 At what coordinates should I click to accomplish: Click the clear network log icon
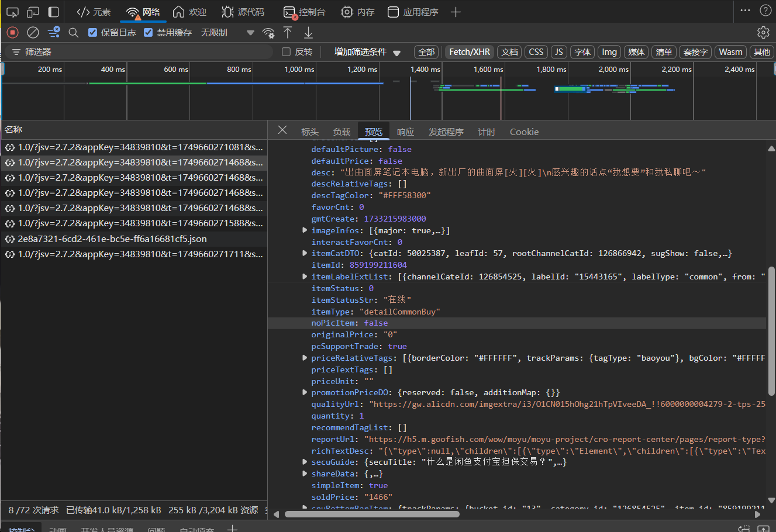click(33, 33)
